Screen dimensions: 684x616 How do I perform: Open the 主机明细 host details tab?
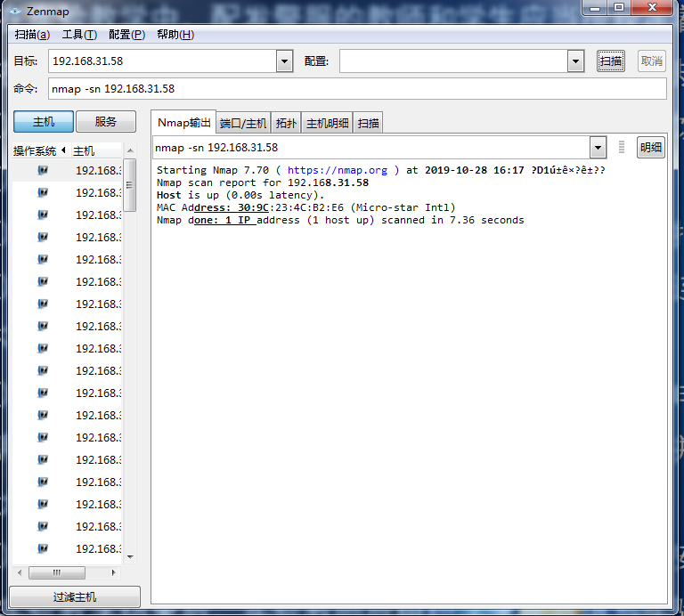[x=327, y=124]
